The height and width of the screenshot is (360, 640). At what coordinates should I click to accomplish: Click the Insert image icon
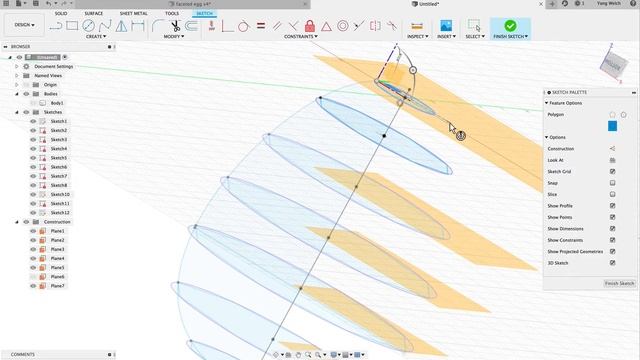(x=446, y=26)
